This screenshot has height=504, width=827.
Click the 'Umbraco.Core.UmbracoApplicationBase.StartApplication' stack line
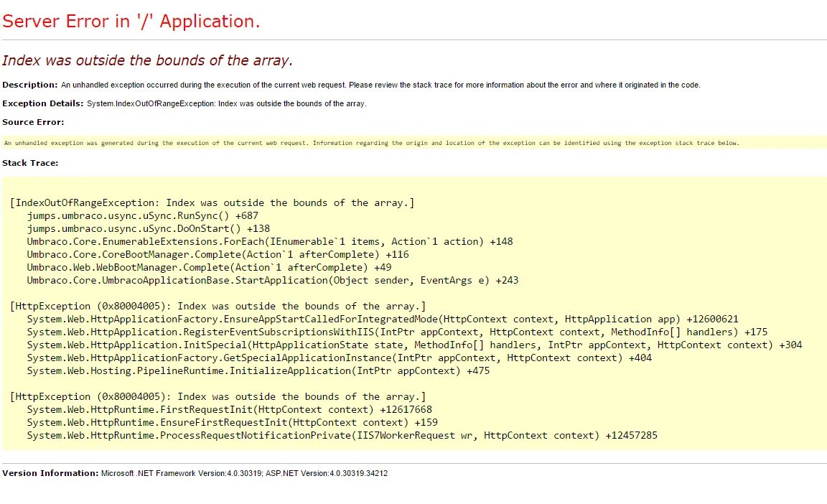pos(273,281)
